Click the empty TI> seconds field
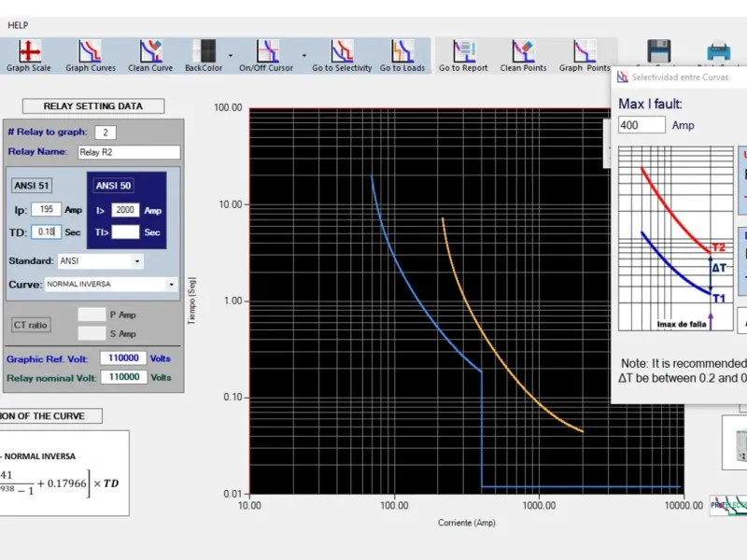Image resolution: width=747 pixels, height=560 pixels. pyautogui.click(x=125, y=231)
